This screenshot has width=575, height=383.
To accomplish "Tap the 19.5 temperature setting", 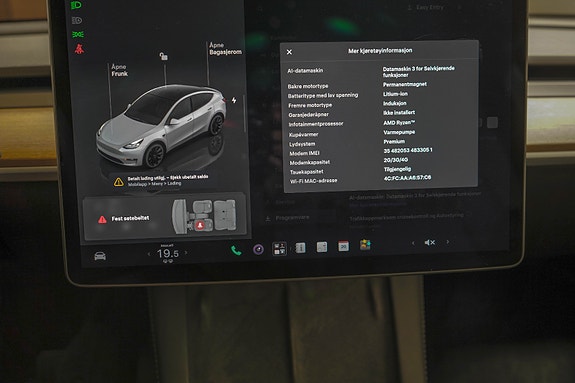I will 168,253.
